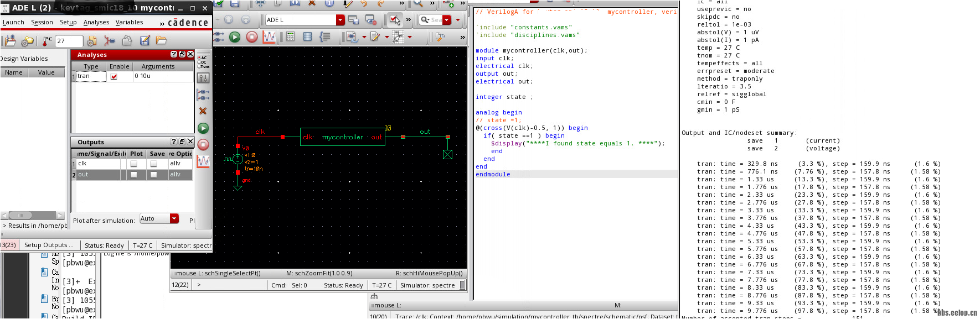
Task: Open edit variables icon in ADE side panel
Action: click(203, 78)
